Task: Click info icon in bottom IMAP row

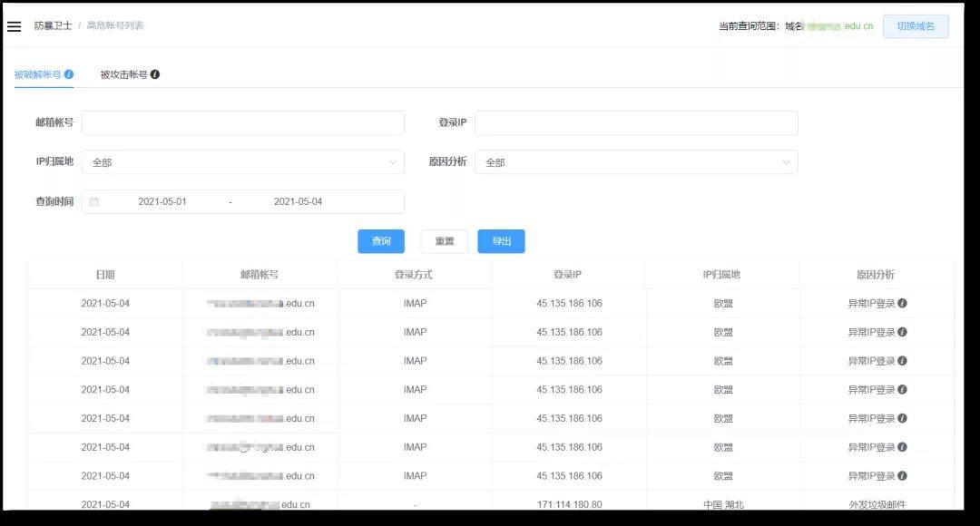Action: [x=900, y=476]
